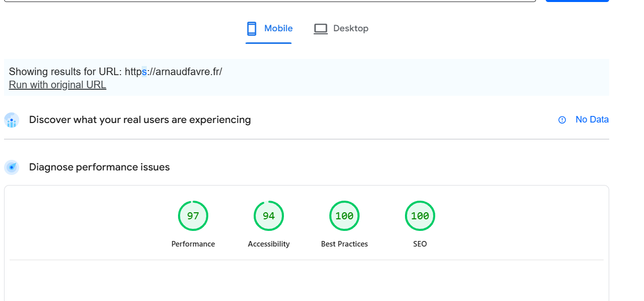Click the Performance label
The width and height of the screenshot is (644, 301).
[193, 244]
